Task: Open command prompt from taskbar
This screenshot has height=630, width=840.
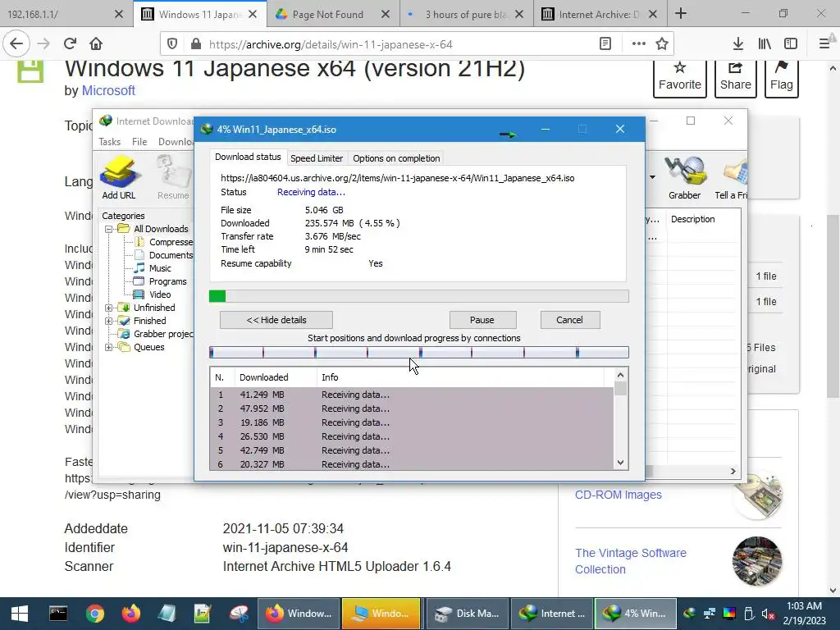Action: point(58,614)
